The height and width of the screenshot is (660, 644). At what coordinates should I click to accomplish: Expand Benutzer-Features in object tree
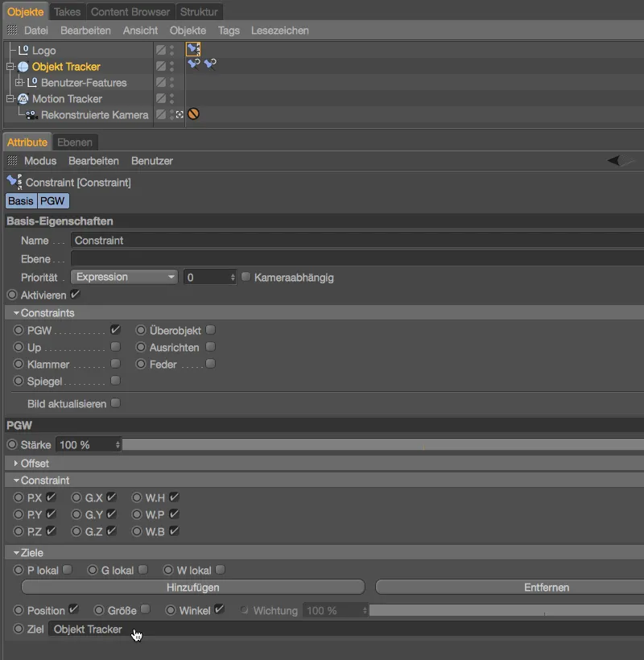pyautogui.click(x=19, y=82)
